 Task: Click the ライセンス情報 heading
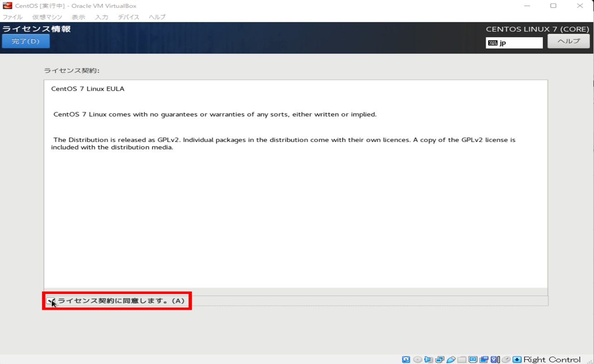(36, 29)
